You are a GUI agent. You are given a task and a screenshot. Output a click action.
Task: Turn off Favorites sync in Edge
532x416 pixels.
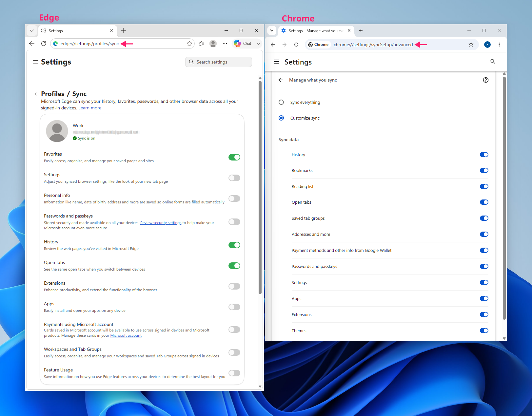coord(234,157)
